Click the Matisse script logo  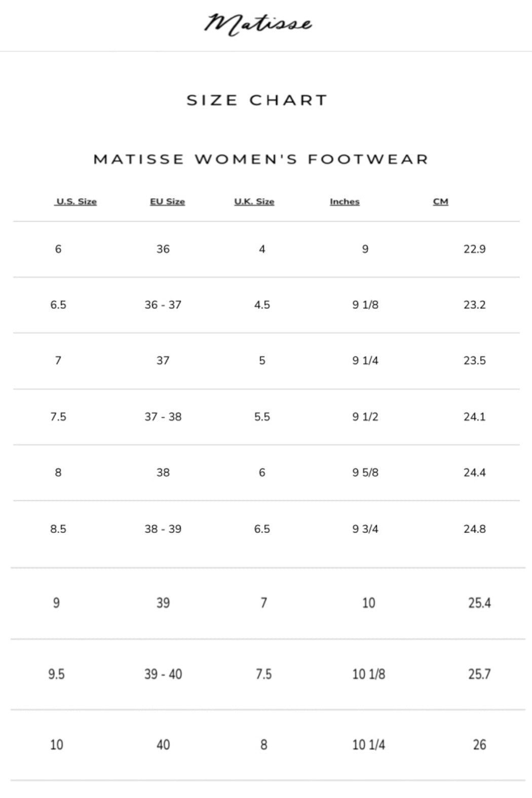(258, 24)
